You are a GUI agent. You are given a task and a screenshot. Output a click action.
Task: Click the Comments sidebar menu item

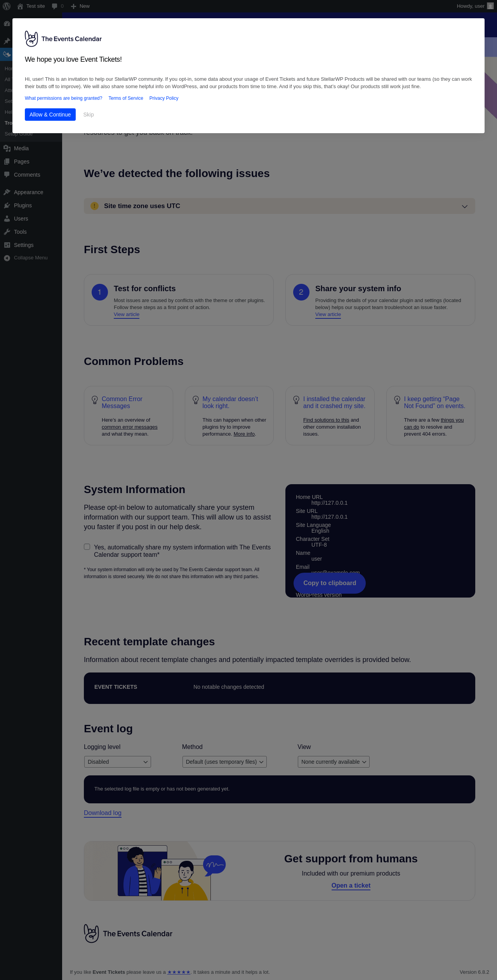tap(31, 175)
